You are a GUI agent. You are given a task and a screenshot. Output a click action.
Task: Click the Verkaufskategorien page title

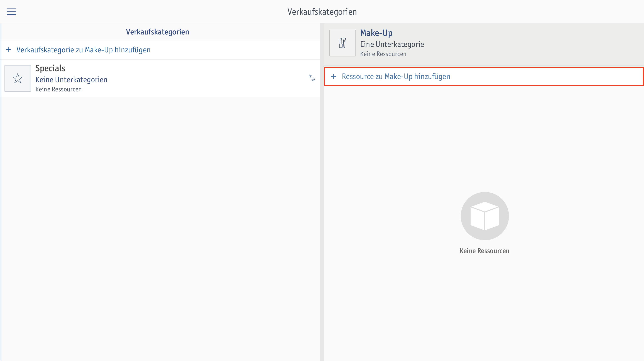click(x=322, y=12)
